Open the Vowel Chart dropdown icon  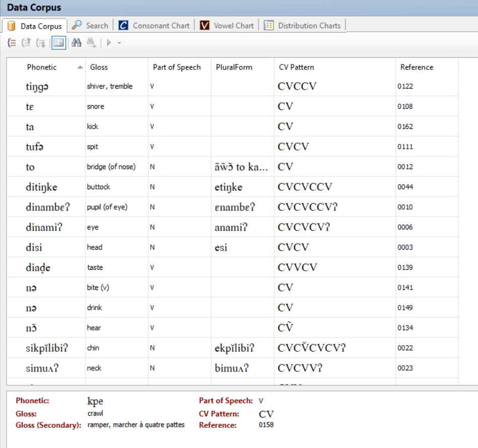click(x=203, y=25)
